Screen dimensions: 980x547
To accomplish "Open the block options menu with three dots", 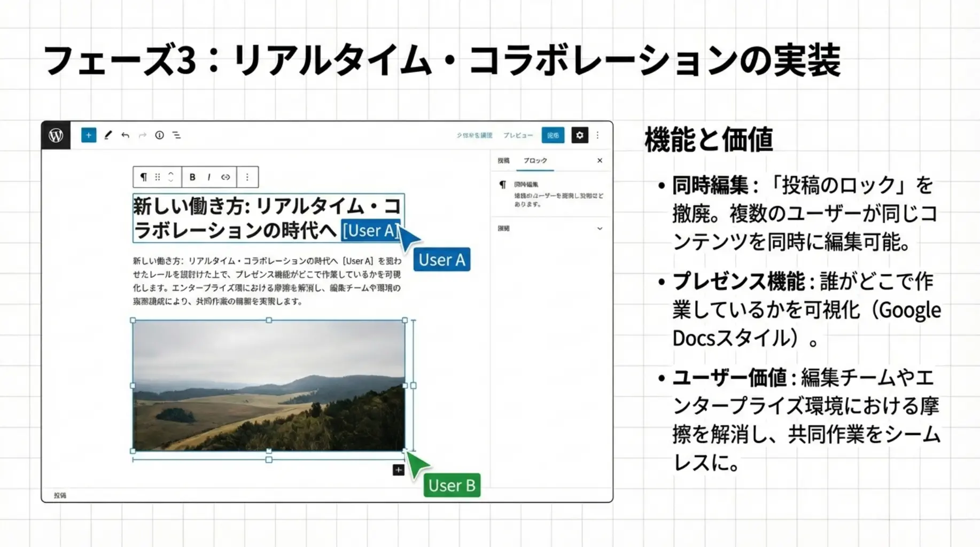I will (x=247, y=177).
